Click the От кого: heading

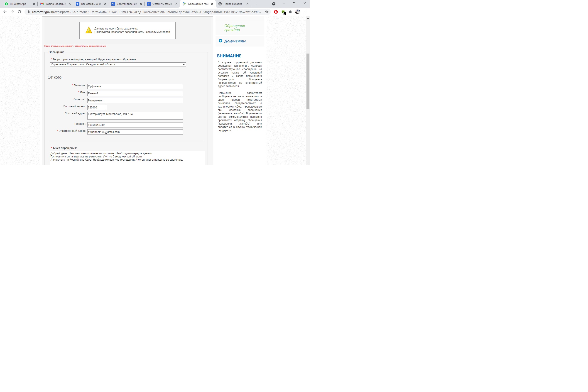(55, 78)
